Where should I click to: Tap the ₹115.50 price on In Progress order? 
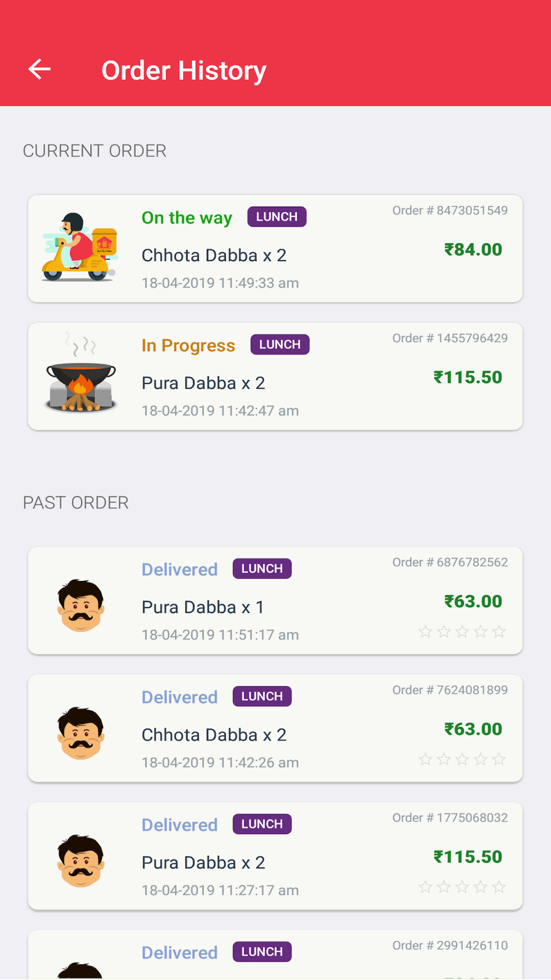point(468,378)
